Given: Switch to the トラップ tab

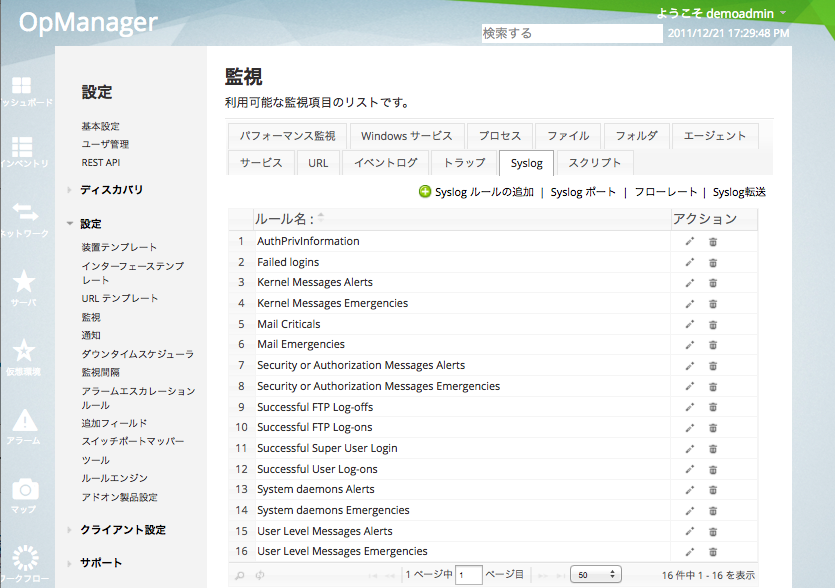Looking at the screenshot, I should (464, 161).
